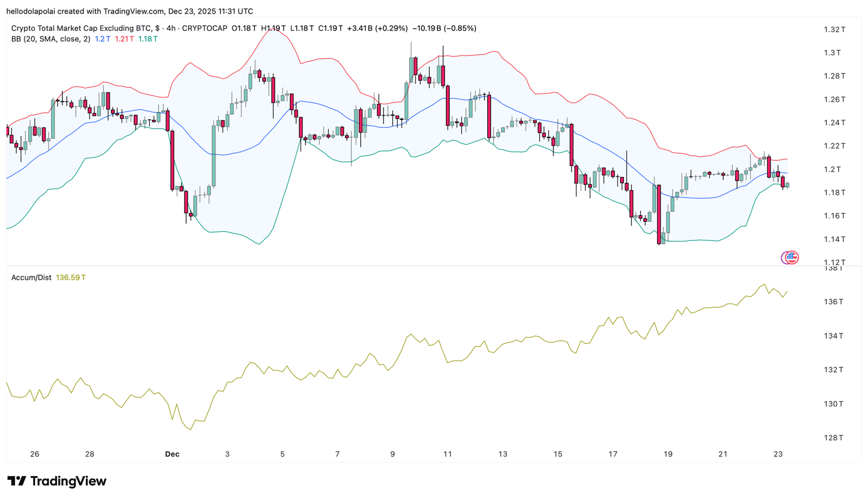Click the blue 1.2 T basis value
Viewport: 868px width, 500px height.
[103, 39]
